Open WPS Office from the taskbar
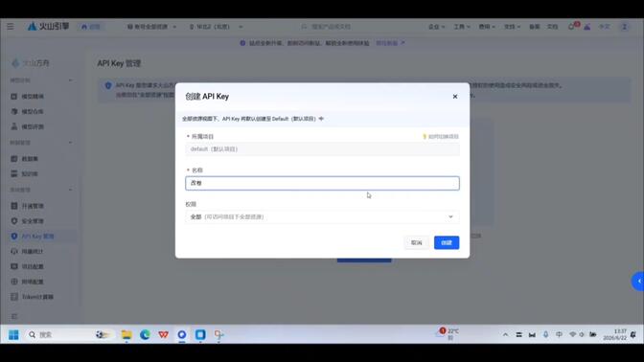This screenshot has height=362, width=644. pyautogui.click(x=164, y=335)
